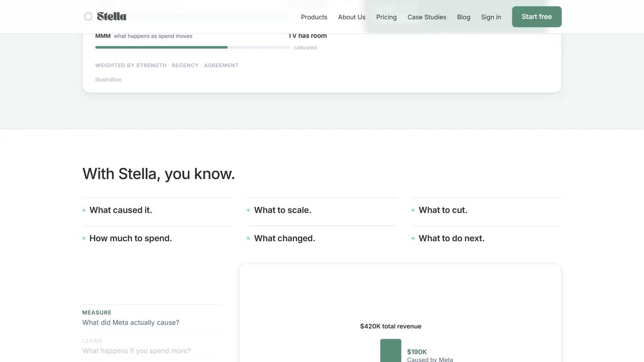View Case Studies in the navigation
644x362 pixels.
point(427,17)
